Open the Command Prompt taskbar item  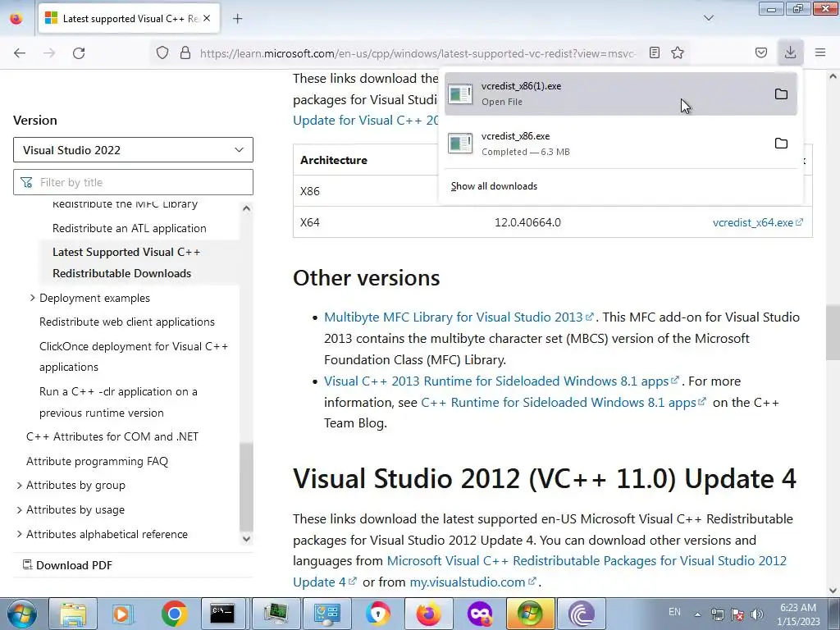pyautogui.click(x=221, y=614)
